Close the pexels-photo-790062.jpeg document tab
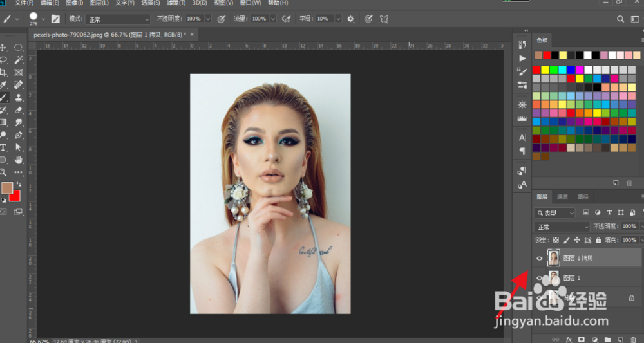The width and height of the screenshot is (644, 343). 192,35
